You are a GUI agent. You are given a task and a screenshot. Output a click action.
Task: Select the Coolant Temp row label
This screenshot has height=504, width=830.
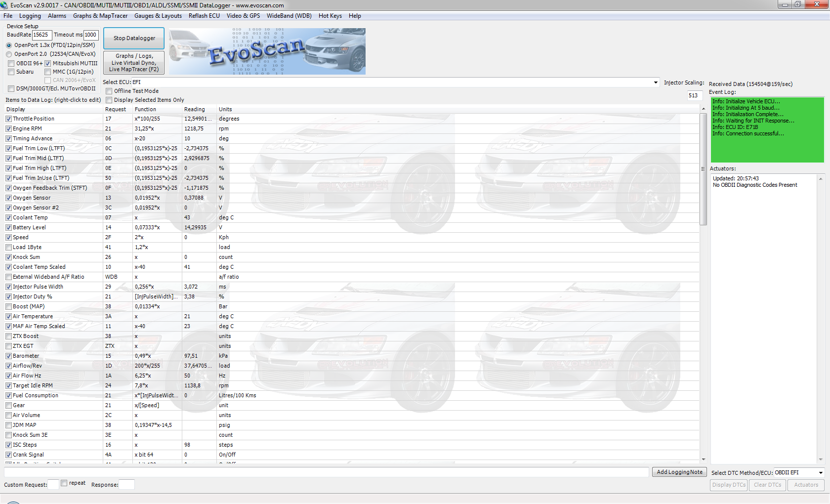pyautogui.click(x=30, y=217)
